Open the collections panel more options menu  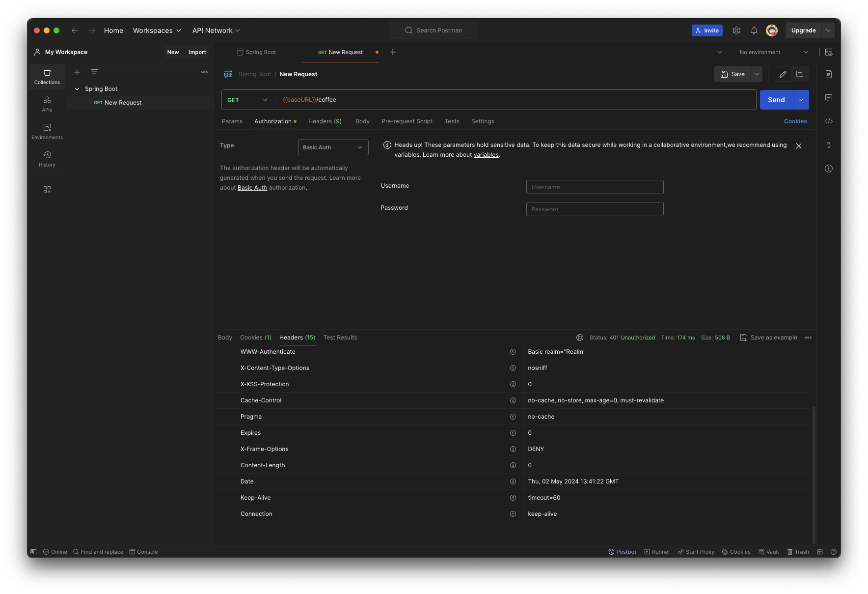[x=204, y=72]
